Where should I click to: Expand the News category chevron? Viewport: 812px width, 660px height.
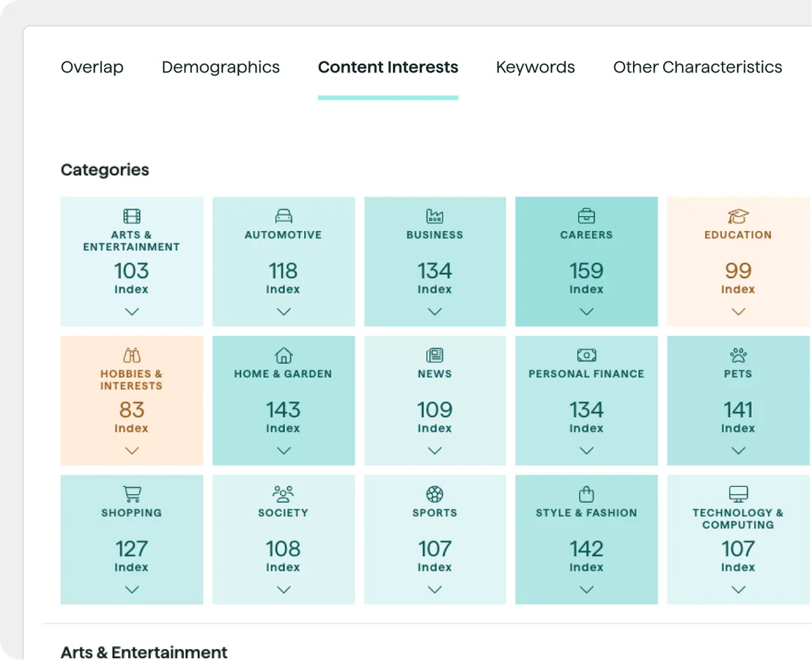coord(435,451)
